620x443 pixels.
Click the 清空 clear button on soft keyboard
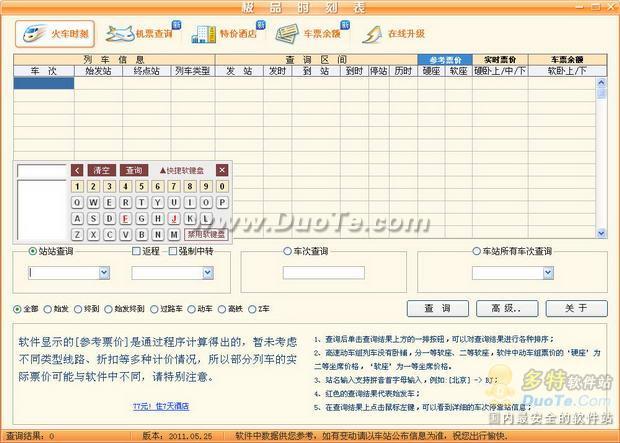tap(102, 170)
